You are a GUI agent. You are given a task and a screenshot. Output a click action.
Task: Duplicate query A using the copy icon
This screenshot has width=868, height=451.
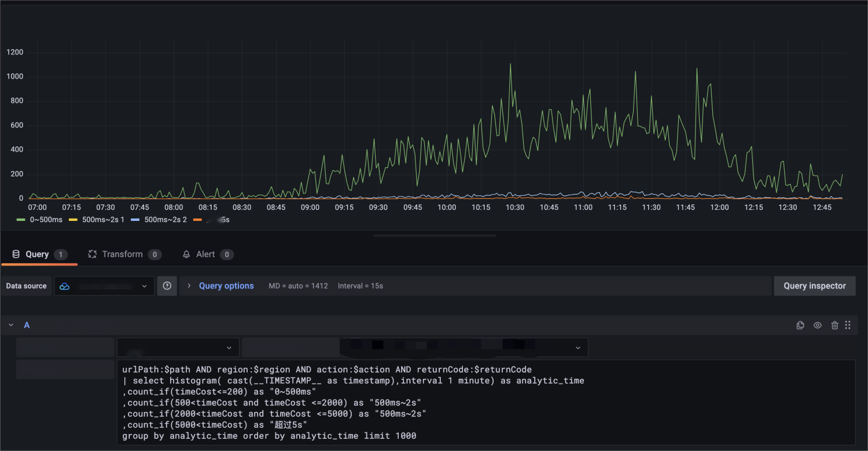point(800,326)
